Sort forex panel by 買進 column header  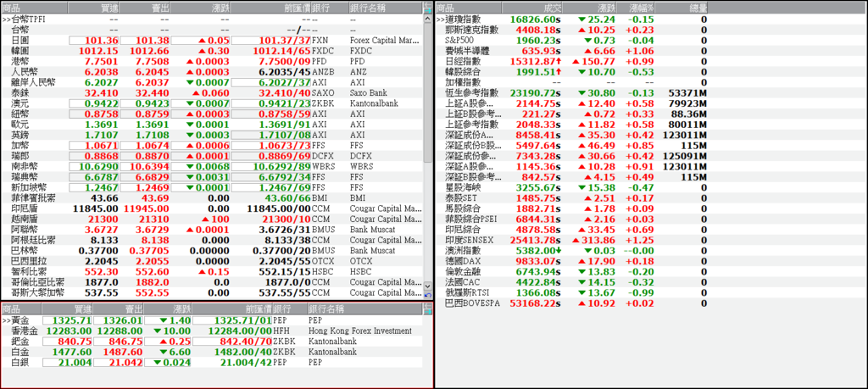[x=93, y=8]
